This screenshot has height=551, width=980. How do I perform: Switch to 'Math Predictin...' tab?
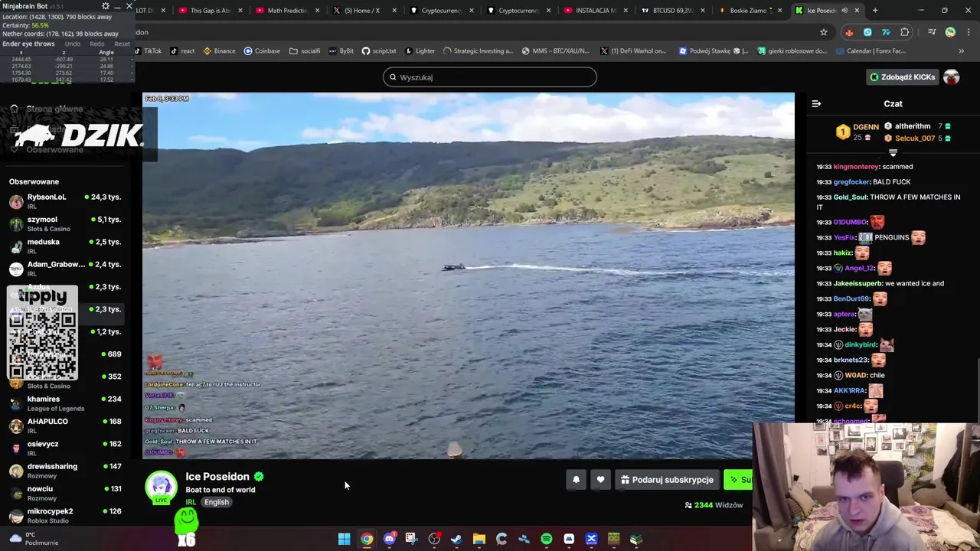pos(287,11)
